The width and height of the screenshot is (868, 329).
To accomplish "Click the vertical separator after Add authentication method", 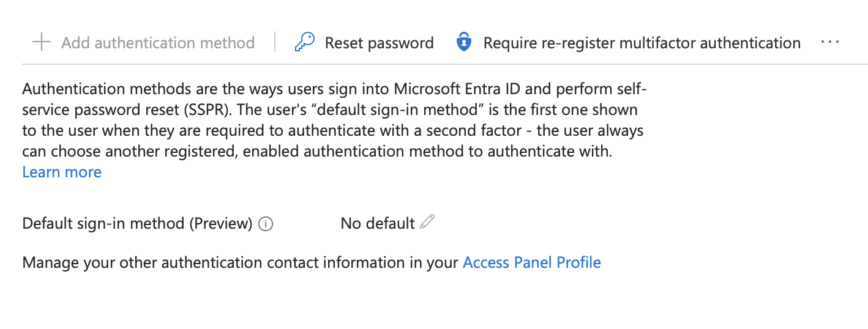I will (x=275, y=43).
